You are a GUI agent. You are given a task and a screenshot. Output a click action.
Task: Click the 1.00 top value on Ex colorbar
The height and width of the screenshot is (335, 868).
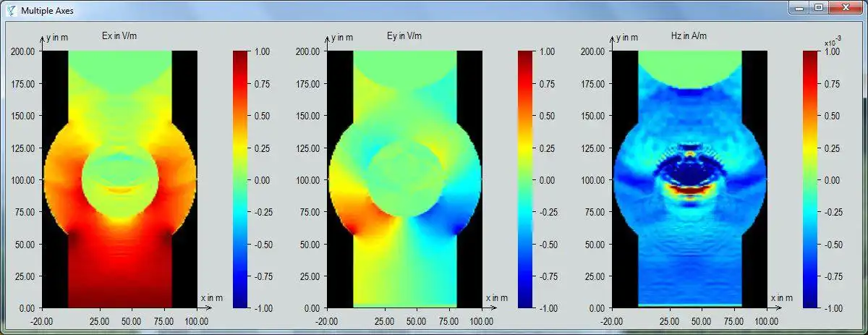263,51
